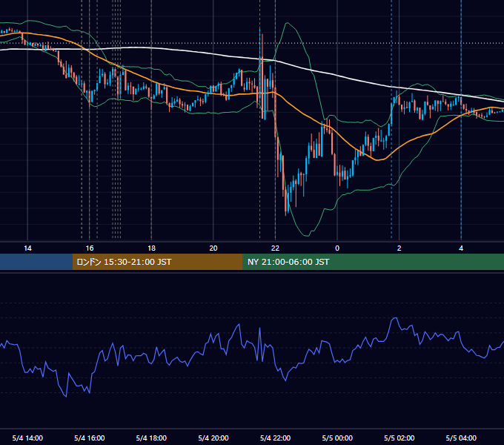Click the oscillator's lowest dip near 15:00

tap(66, 397)
